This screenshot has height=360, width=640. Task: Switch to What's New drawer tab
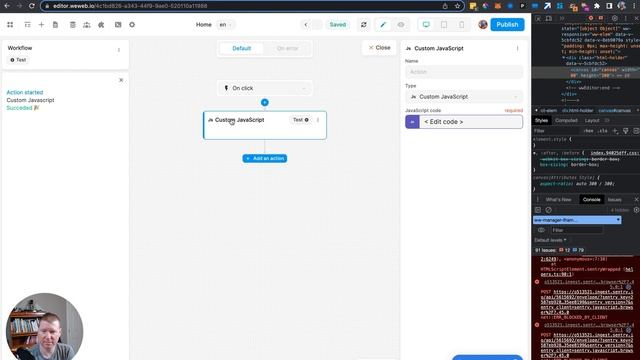click(558, 200)
